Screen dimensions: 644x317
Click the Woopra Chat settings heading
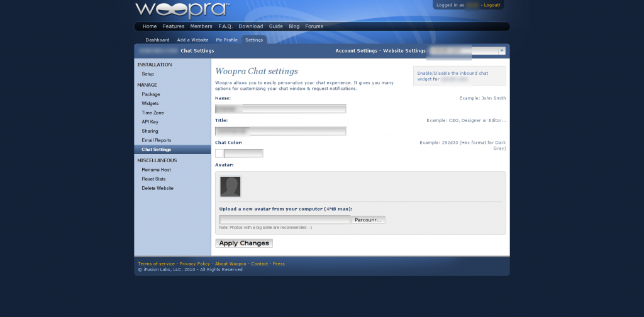click(x=257, y=72)
